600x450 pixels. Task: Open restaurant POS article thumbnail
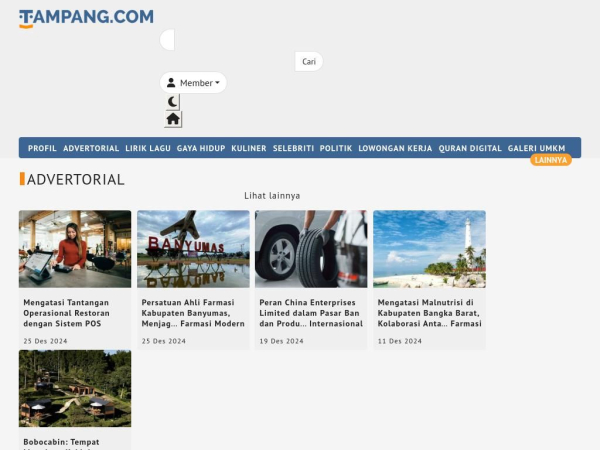[x=75, y=249]
